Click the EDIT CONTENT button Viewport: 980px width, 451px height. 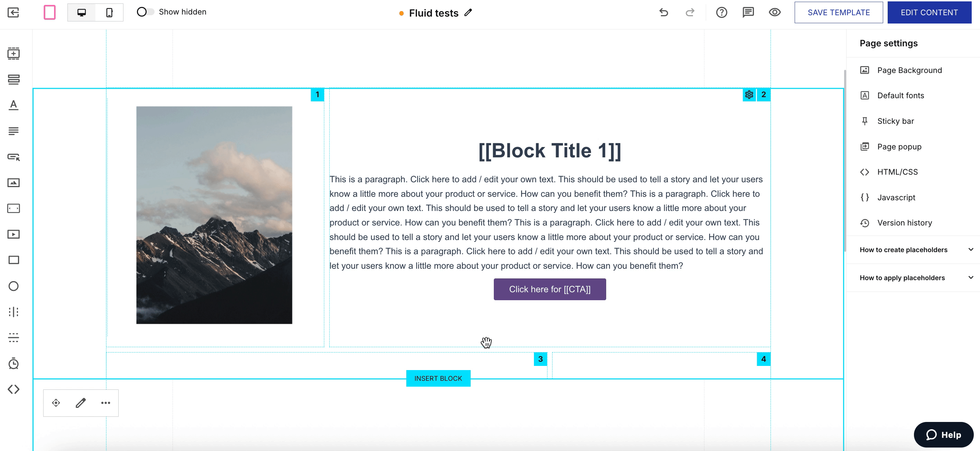(929, 12)
